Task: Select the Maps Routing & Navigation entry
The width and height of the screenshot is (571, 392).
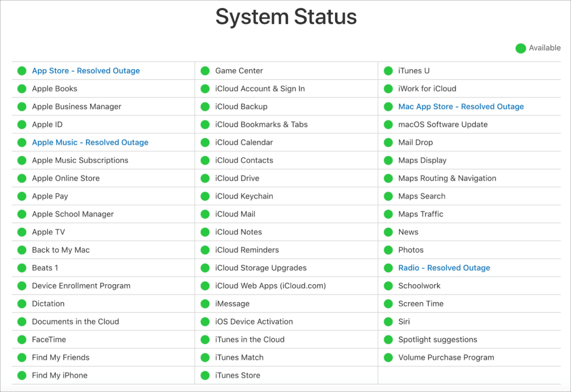Action: [x=447, y=178]
